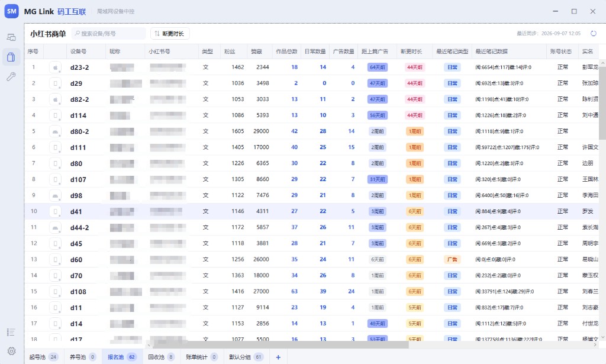Click 小红书商单 page title
606x364 pixels.
[48, 34]
